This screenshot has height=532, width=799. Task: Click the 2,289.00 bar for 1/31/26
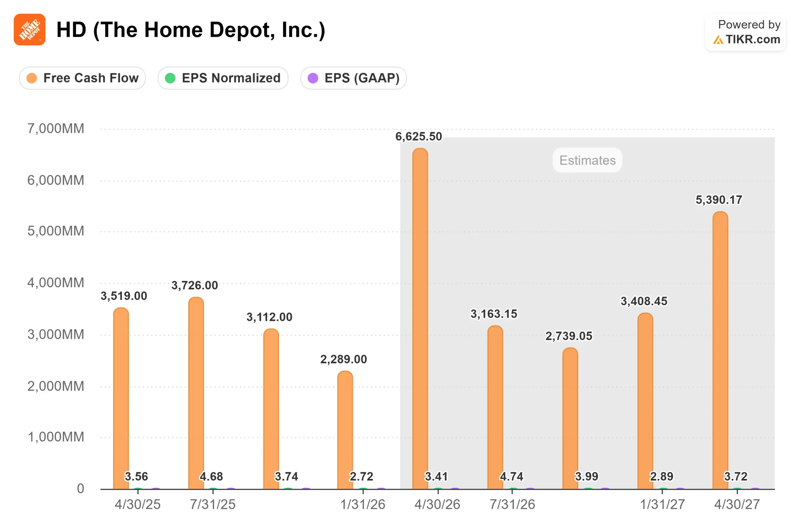[x=345, y=430]
